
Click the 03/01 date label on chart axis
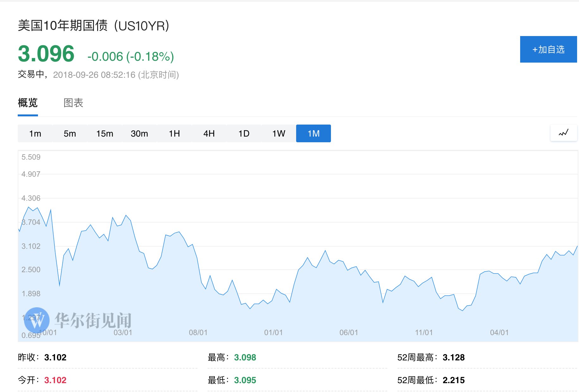pos(123,333)
